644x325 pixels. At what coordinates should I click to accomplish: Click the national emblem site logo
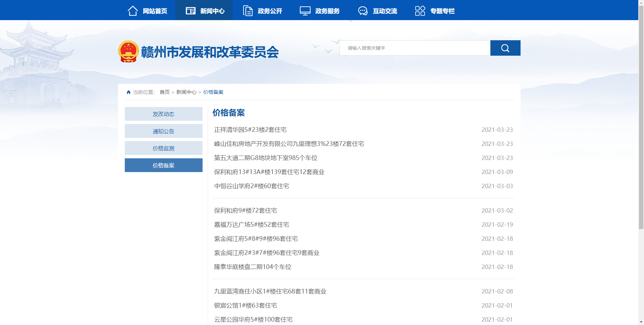[x=128, y=51]
